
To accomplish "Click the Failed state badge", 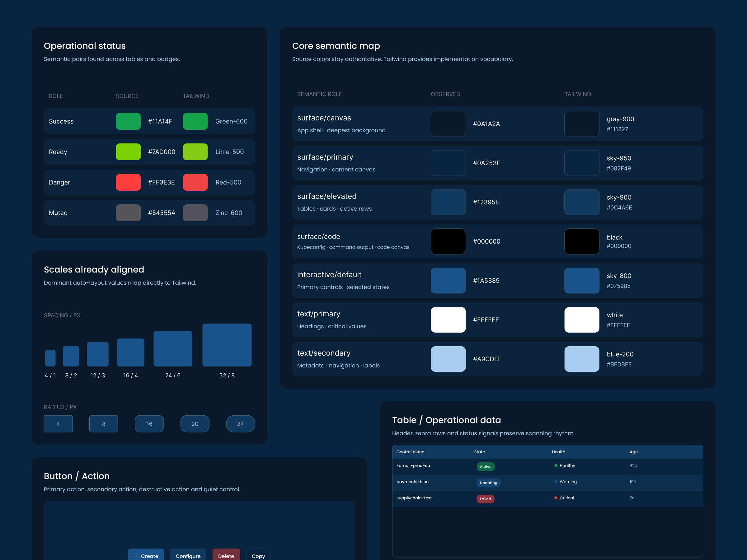I will 485,499.
